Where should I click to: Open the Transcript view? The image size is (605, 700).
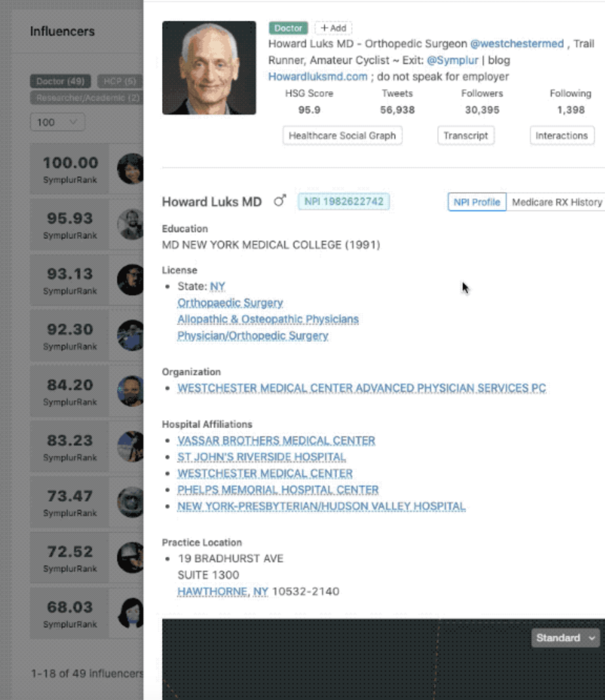pyautogui.click(x=466, y=136)
